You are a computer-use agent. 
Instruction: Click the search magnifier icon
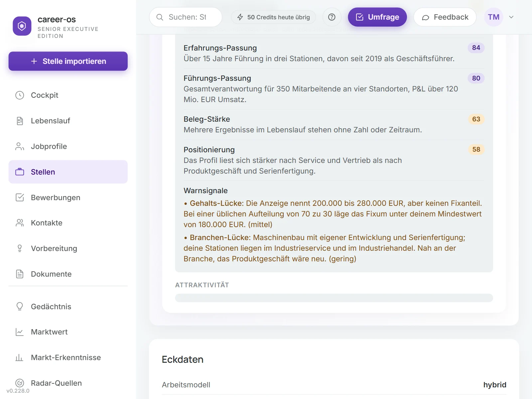tap(160, 17)
